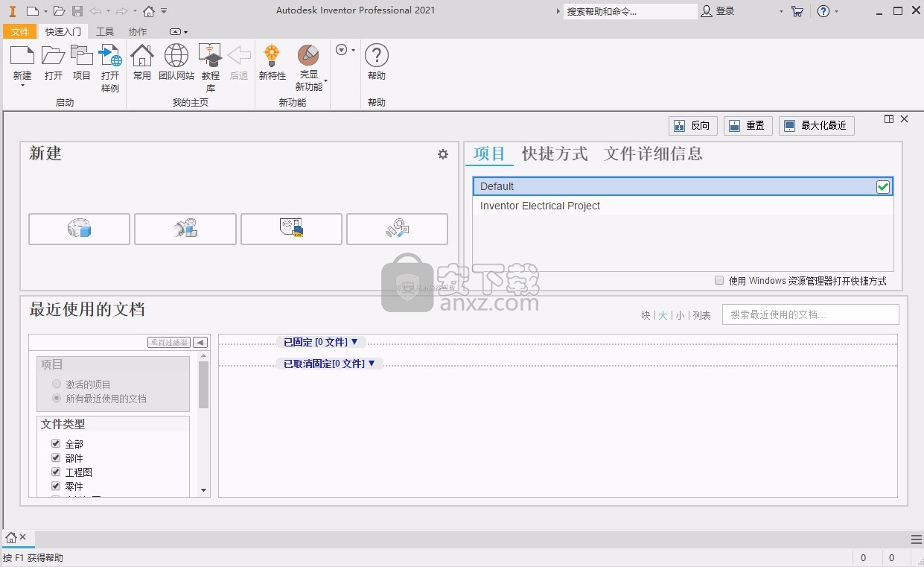Uncheck the 工程图 file type filter

[56, 472]
